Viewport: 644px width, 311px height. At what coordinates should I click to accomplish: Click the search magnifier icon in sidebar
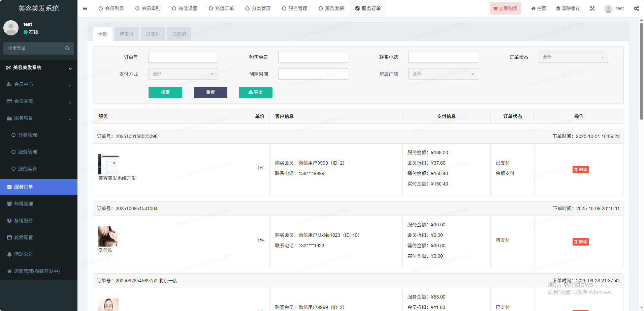tap(67, 48)
